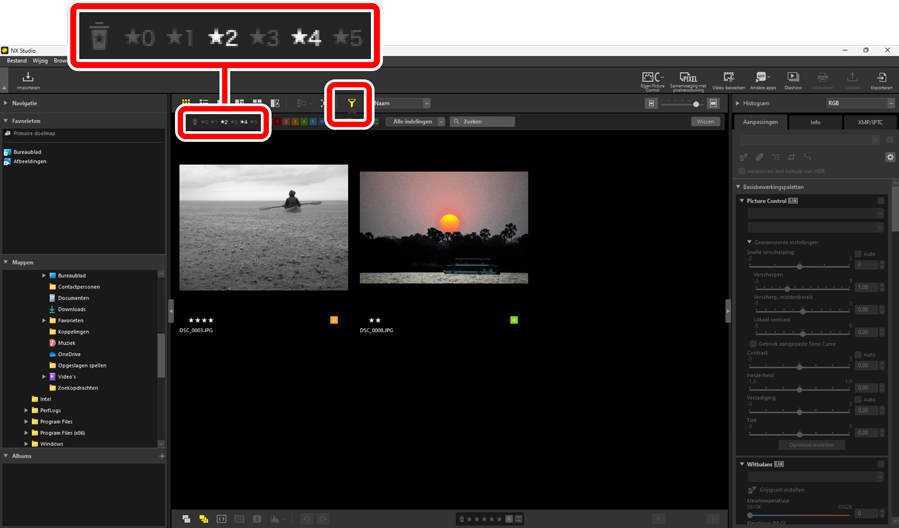Image resolution: width=899 pixels, height=528 pixels.
Task: Start the Diashow slideshow
Action: click(x=792, y=79)
